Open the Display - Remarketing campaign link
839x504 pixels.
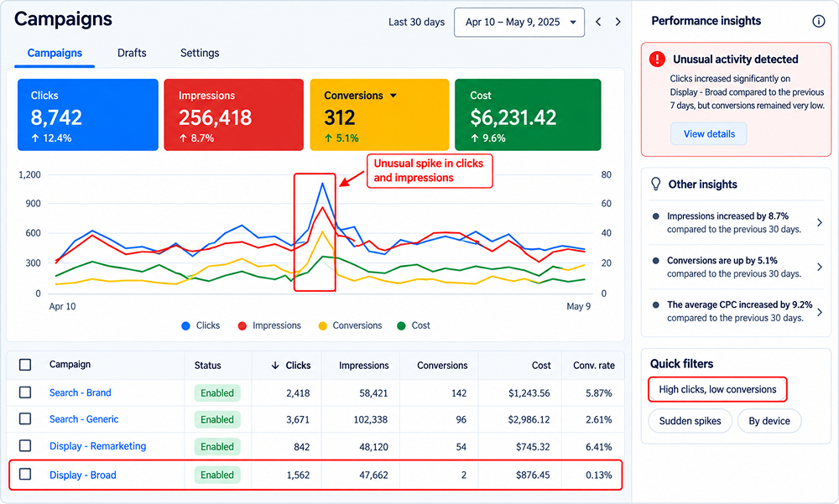coord(97,446)
